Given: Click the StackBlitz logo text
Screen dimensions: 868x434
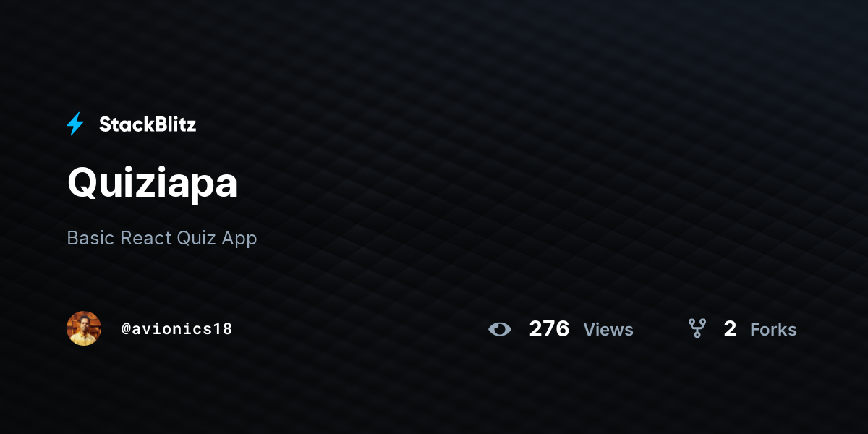Looking at the screenshot, I should coord(148,124).
